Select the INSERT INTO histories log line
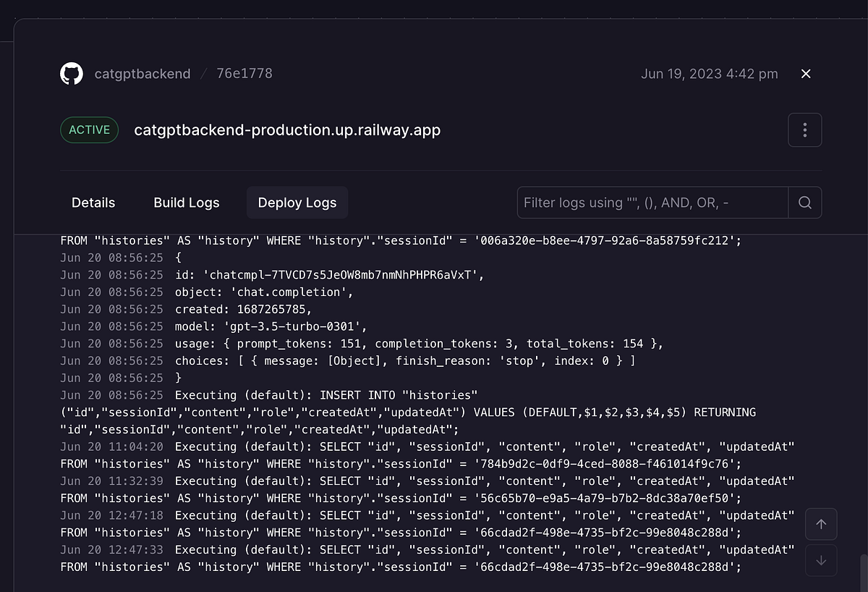Viewport: 868px width, 592px height. (x=362, y=395)
